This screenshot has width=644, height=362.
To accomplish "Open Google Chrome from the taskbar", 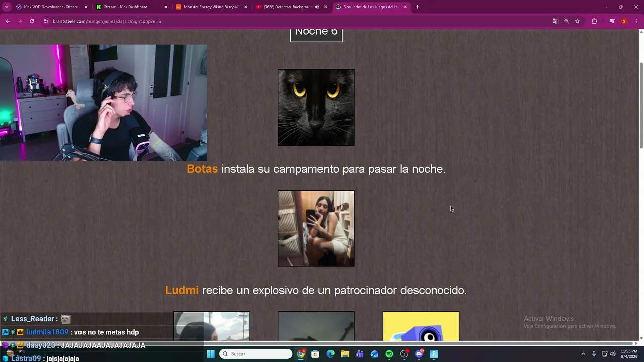I will (301, 354).
